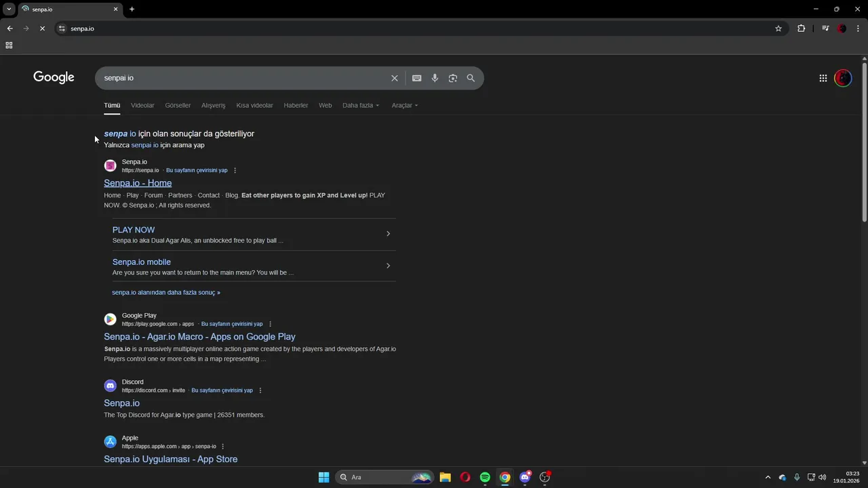
Task: Click the magnifier search submit icon
Action: coord(471,78)
